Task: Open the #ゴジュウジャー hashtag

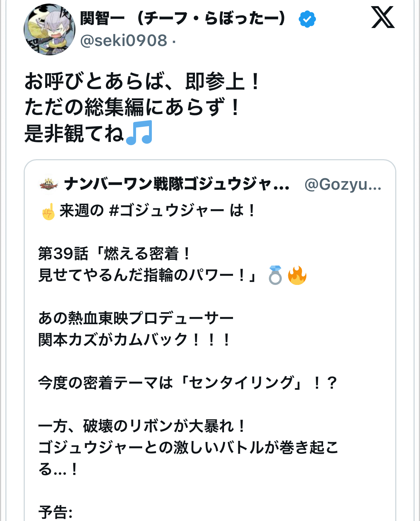Action: coord(167,211)
